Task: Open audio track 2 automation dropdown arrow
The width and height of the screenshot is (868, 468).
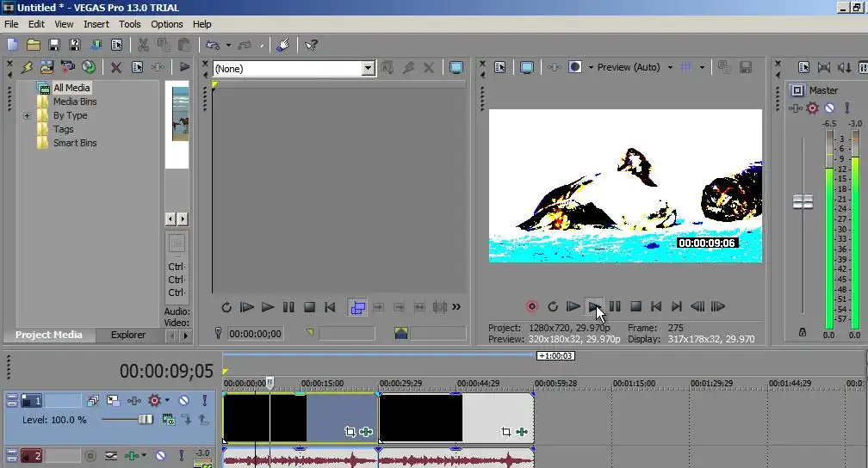Action: point(144,455)
